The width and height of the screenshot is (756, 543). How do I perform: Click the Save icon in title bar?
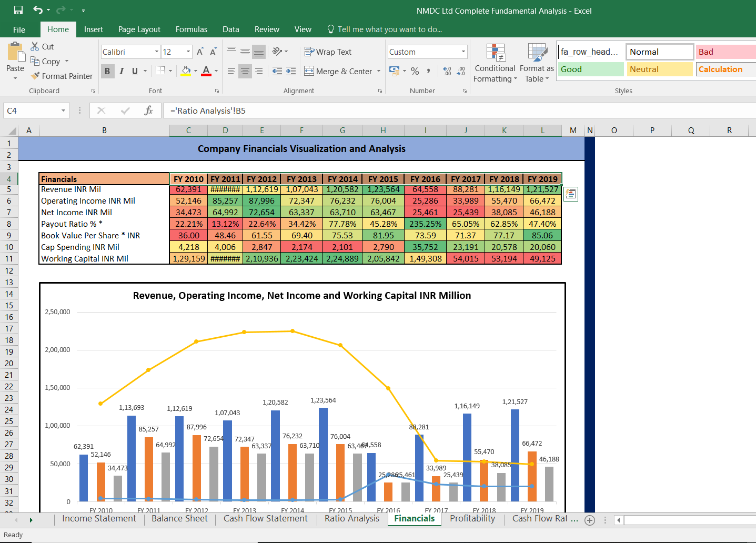tap(18, 10)
